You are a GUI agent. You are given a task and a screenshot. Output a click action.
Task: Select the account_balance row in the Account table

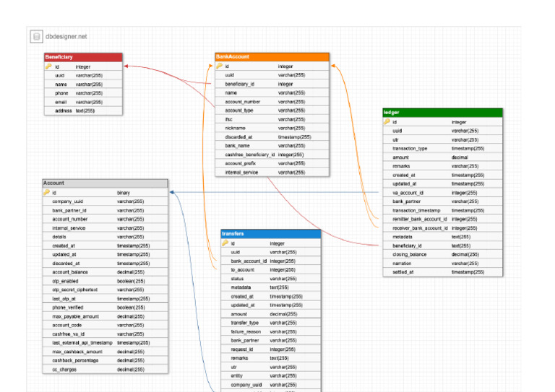click(105, 272)
